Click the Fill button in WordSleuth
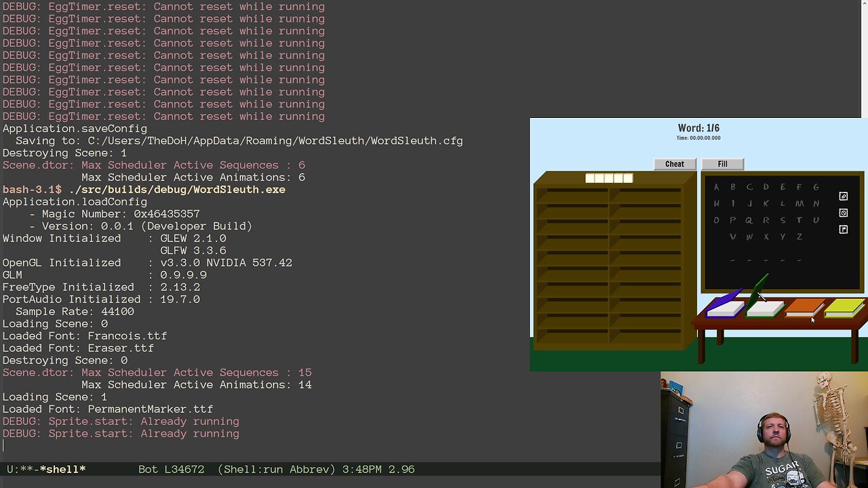 coord(723,164)
